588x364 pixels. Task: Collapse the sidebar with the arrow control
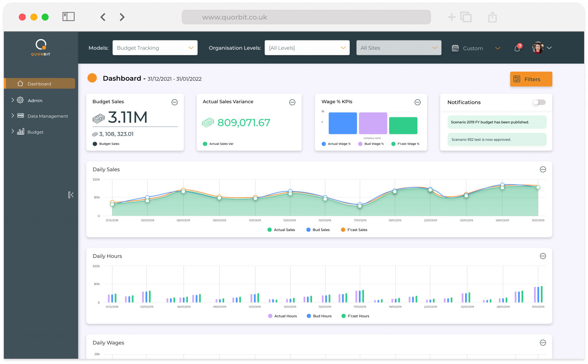coord(71,195)
